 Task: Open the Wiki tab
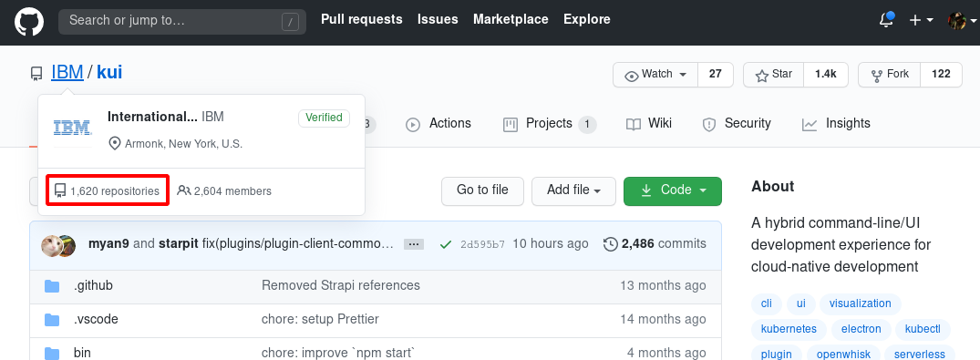tap(649, 124)
